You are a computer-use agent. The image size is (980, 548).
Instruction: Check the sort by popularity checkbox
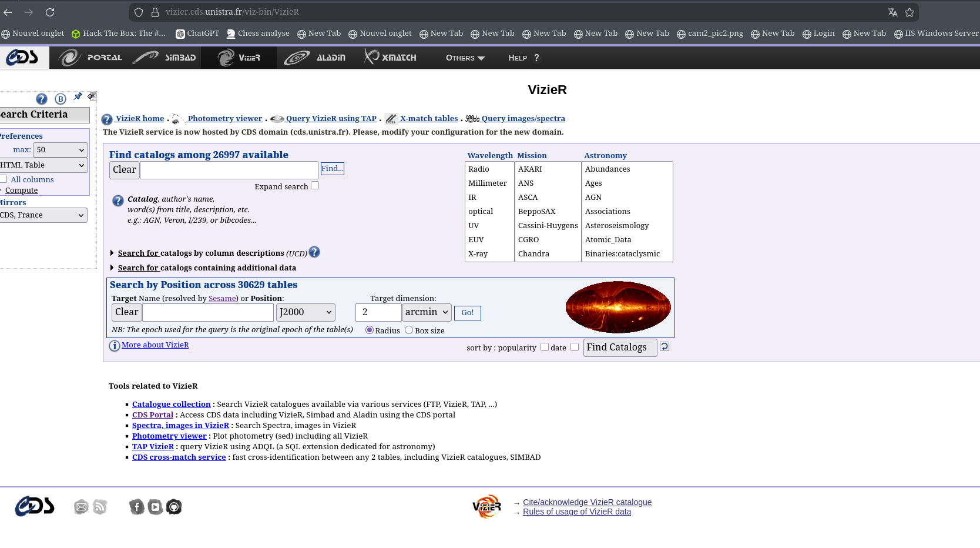click(x=545, y=347)
